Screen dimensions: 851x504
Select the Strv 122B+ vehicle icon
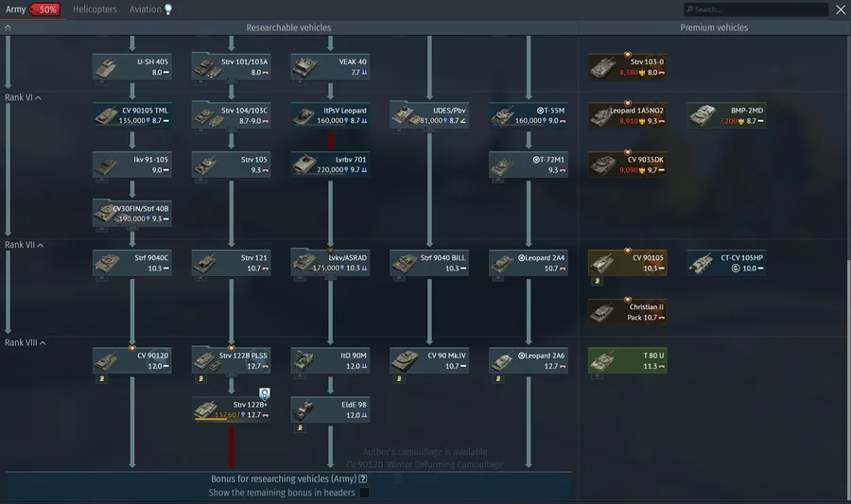click(x=210, y=408)
